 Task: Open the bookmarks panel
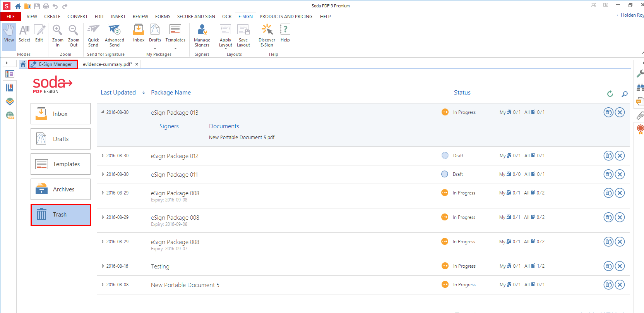(x=10, y=88)
